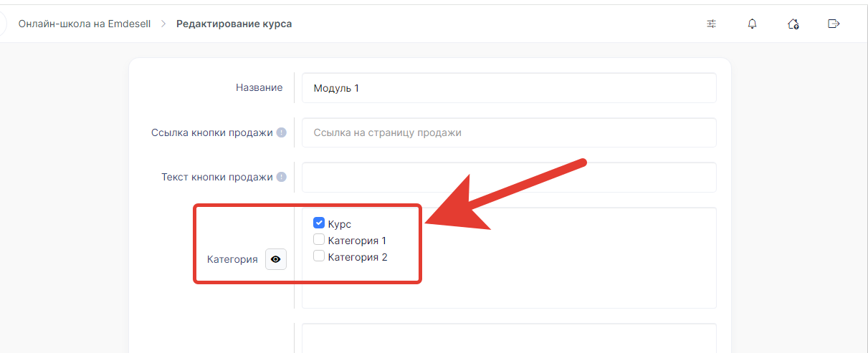Screen dimensions: 868x353
Task: Uncheck the Курс checkbox
Action: [x=320, y=223]
